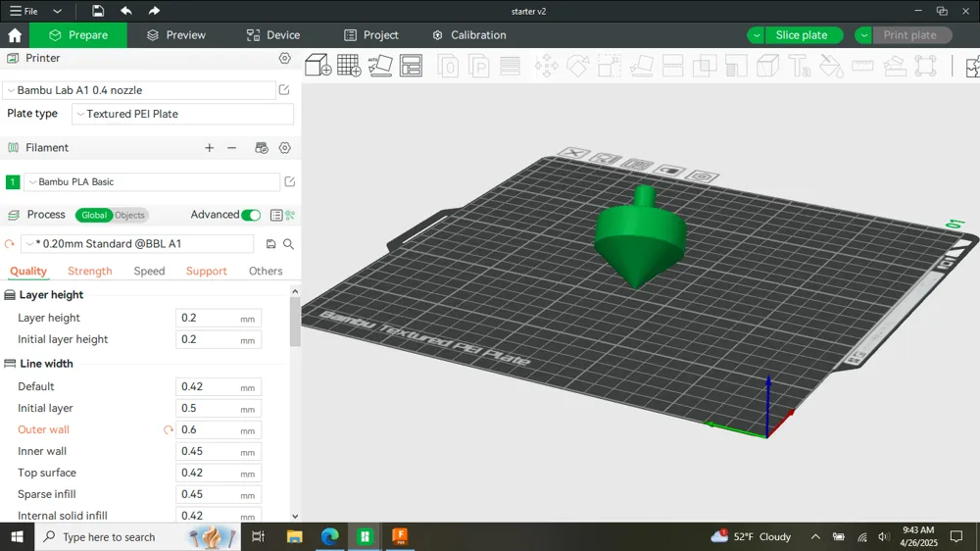Screen dimensions: 980x551
Task: Select the Support painting tool
Action: [736, 66]
